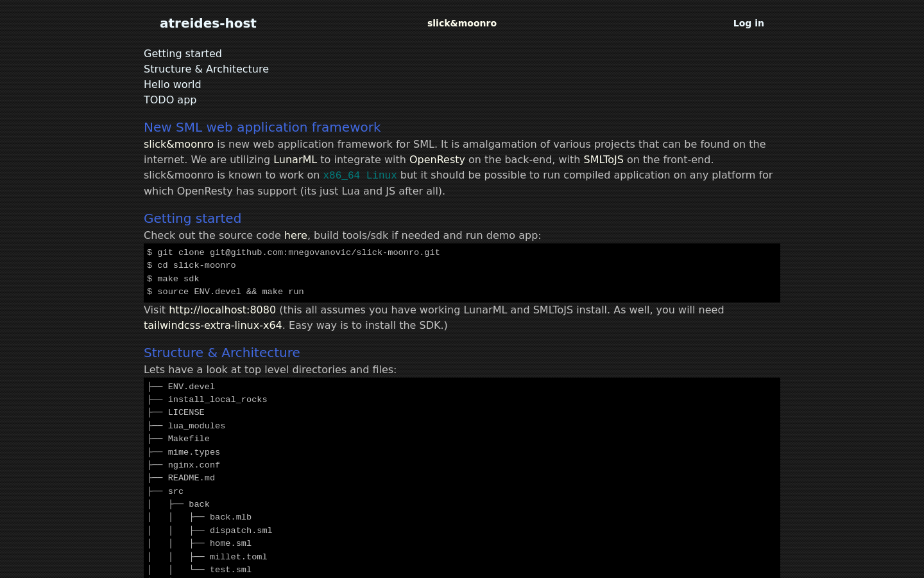Open the slick&moonro link in intro paragraph
Viewport: 924px width, 578px height.
(x=178, y=144)
